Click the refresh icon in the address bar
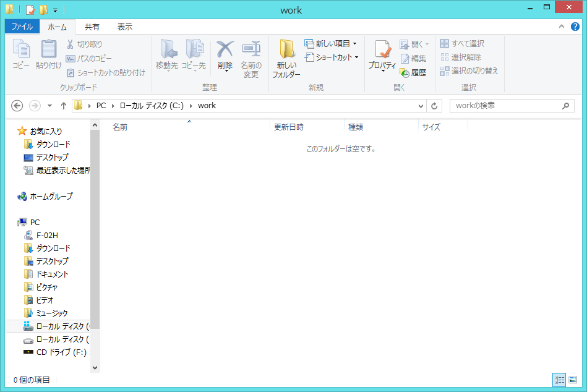This screenshot has width=587, height=392. tap(434, 106)
